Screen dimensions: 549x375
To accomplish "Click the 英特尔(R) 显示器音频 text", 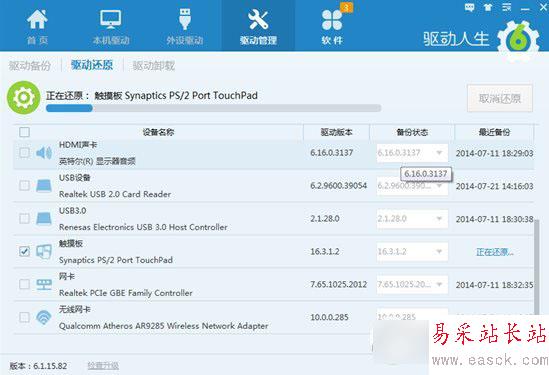I will pos(97,161).
